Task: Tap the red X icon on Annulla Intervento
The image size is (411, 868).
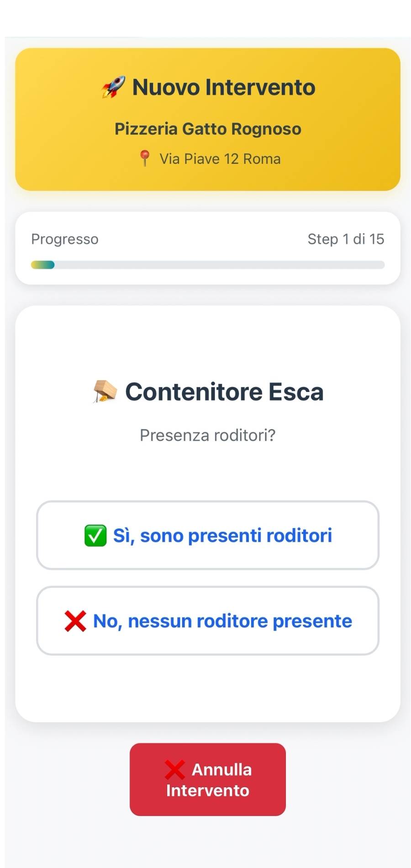Action: (174, 769)
